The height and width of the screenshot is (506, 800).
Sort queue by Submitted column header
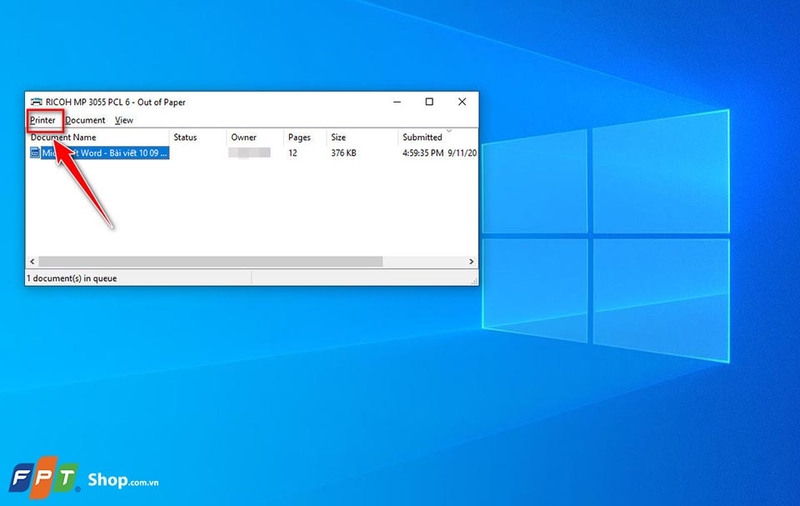[x=422, y=137]
